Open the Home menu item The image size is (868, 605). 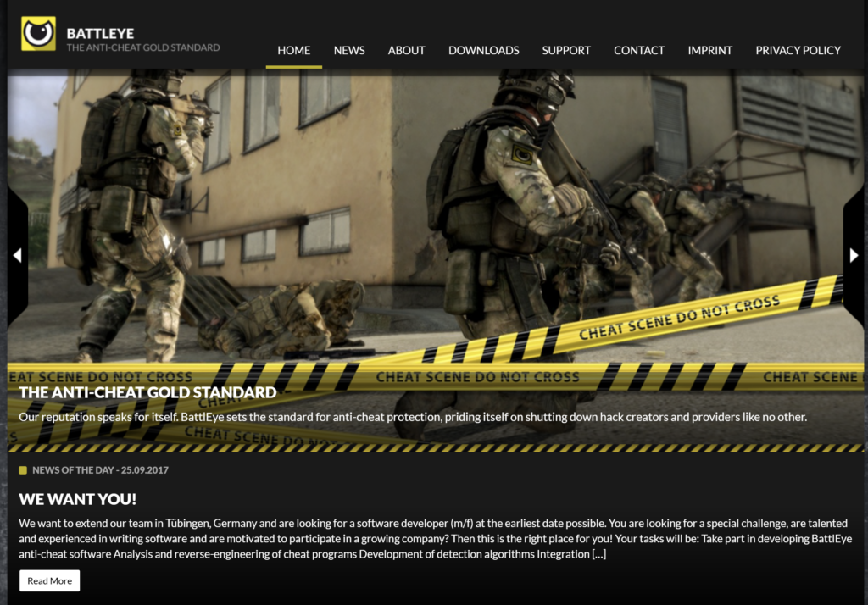point(293,50)
